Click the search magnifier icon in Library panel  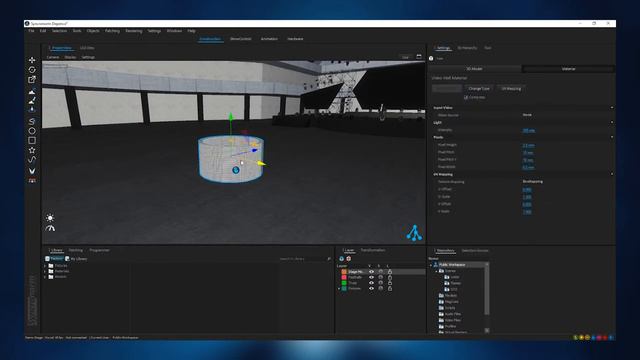click(329, 259)
